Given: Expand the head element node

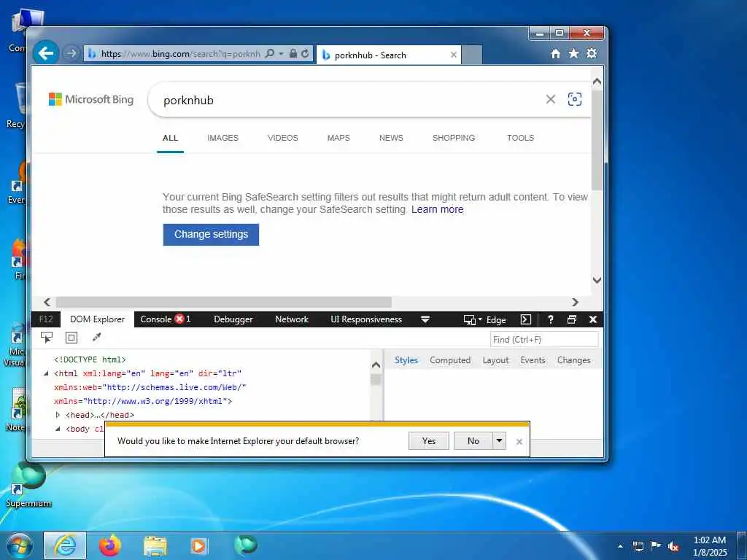Looking at the screenshot, I should (x=58, y=415).
